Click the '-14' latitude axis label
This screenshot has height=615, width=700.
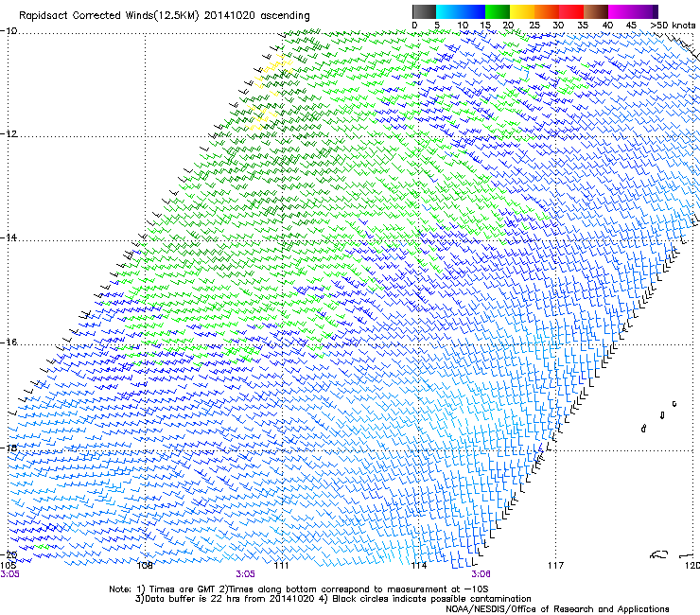point(9,237)
